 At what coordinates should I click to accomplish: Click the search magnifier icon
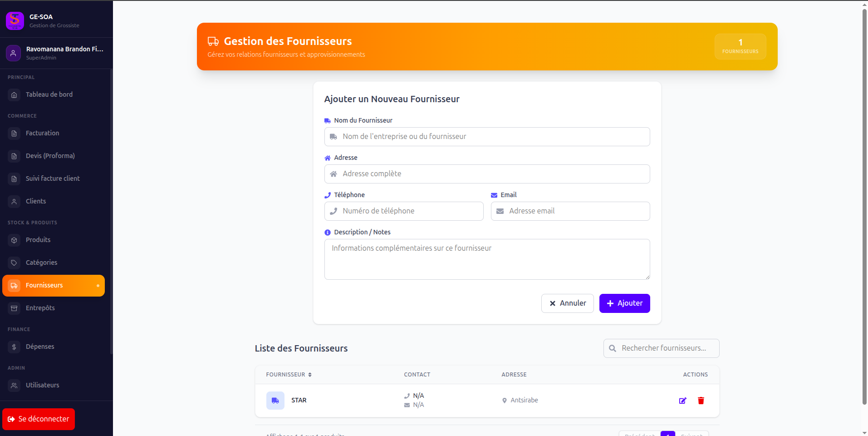pyautogui.click(x=613, y=348)
